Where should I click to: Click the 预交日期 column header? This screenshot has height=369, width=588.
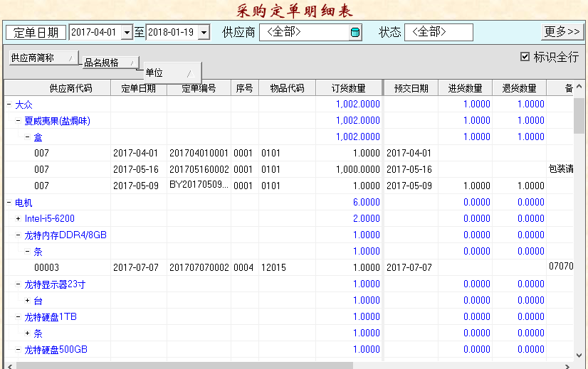point(411,88)
